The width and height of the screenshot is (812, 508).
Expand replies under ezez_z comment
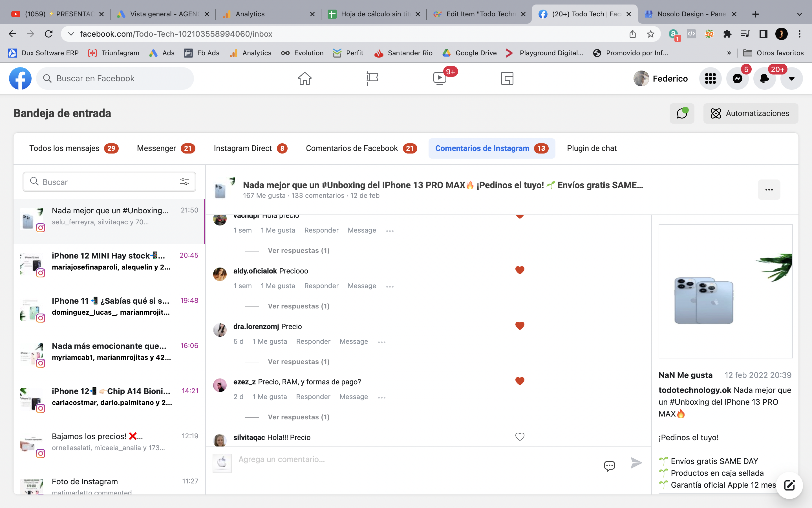coord(299,417)
